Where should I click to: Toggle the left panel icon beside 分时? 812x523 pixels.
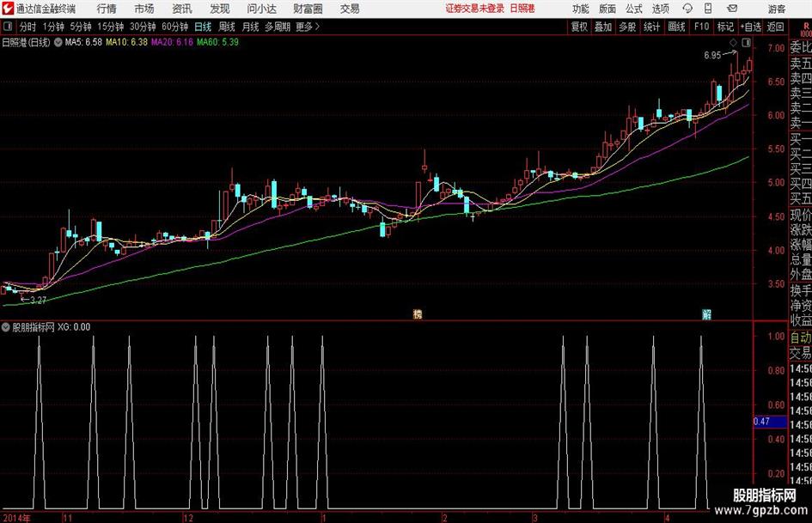[x=8, y=27]
